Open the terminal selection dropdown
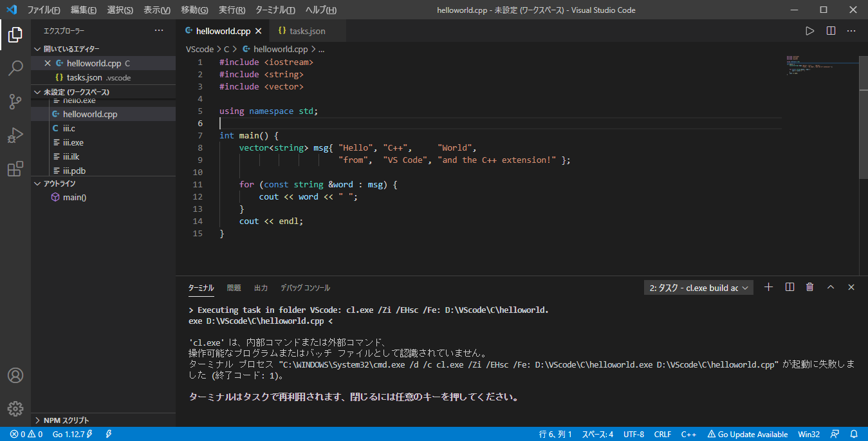 click(698, 287)
